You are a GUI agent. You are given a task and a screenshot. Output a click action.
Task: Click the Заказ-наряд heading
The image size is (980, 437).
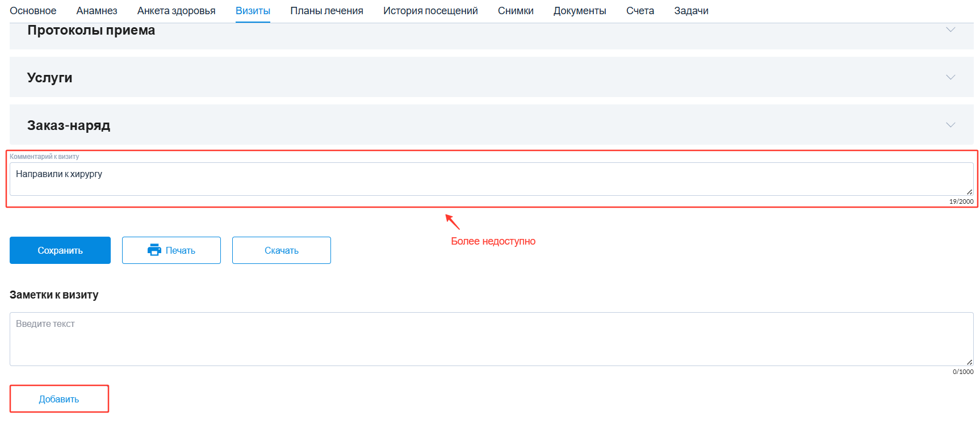pos(69,125)
